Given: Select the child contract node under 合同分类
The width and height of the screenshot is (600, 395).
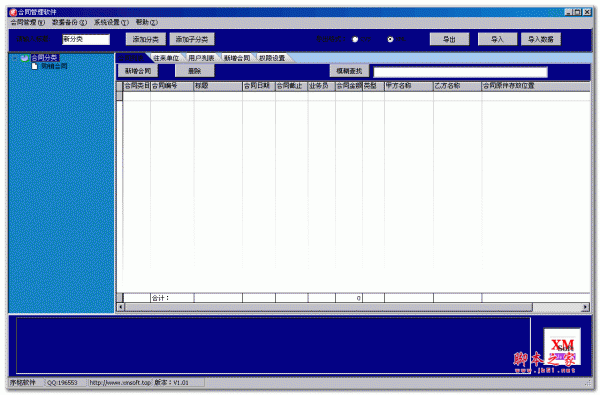Looking at the screenshot, I should click(54, 66).
